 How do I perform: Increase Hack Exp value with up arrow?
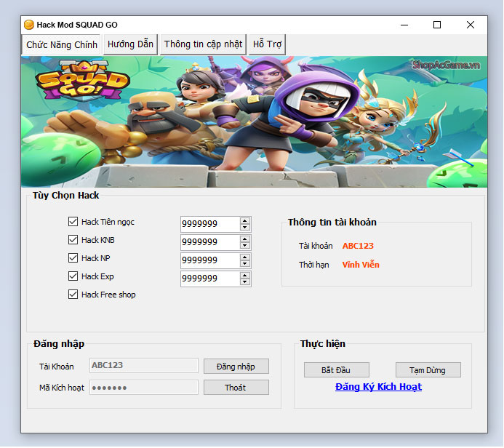pos(245,276)
